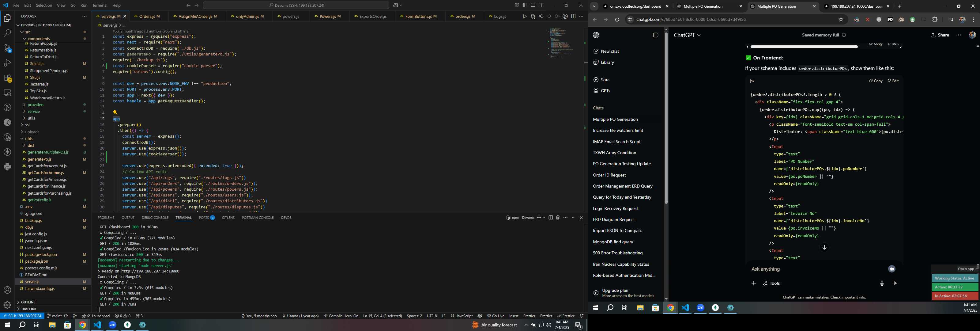
Task: Click the plus attach icon in ChatGPT composer
Action: tap(753, 283)
